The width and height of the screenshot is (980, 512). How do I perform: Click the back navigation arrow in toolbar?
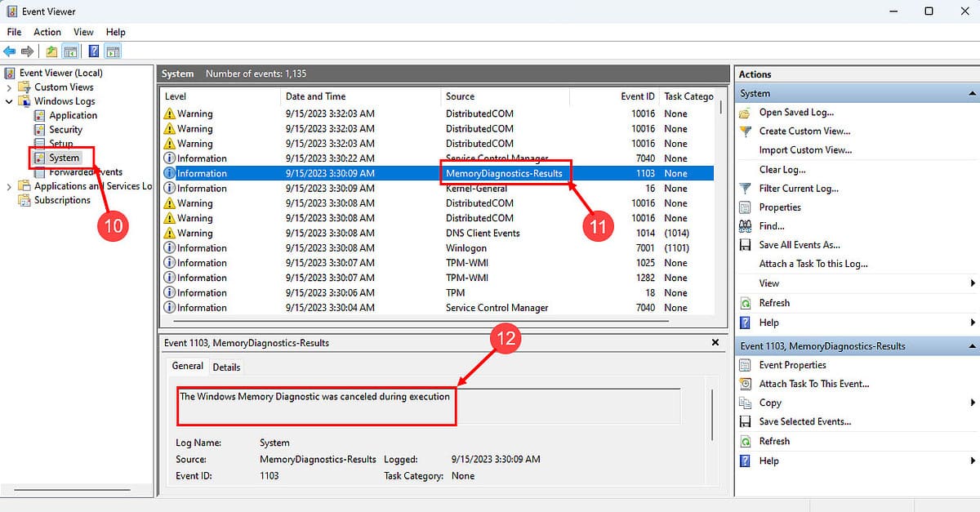click(8, 51)
